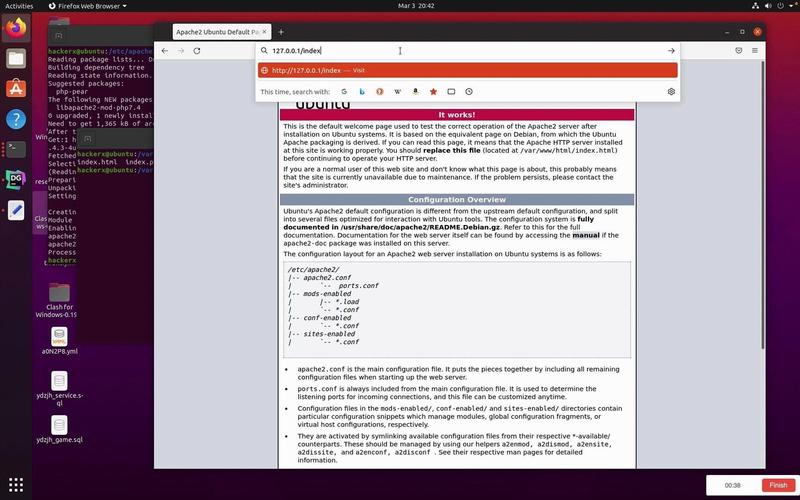Click the new-tab icon in front terminal window
The image size is (800, 500).
click(x=88, y=139)
